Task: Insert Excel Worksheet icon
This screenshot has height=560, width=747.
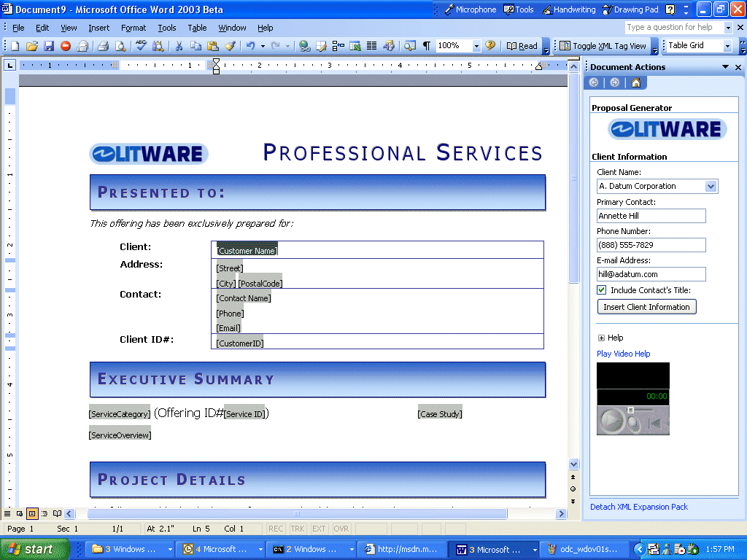Action: tap(355, 46)
